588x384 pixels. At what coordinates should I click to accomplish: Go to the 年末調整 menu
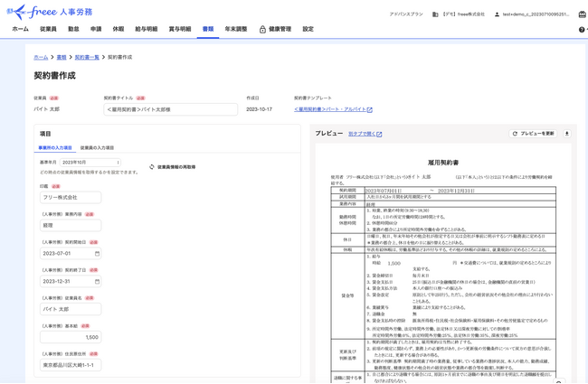(x=235, y=30)
